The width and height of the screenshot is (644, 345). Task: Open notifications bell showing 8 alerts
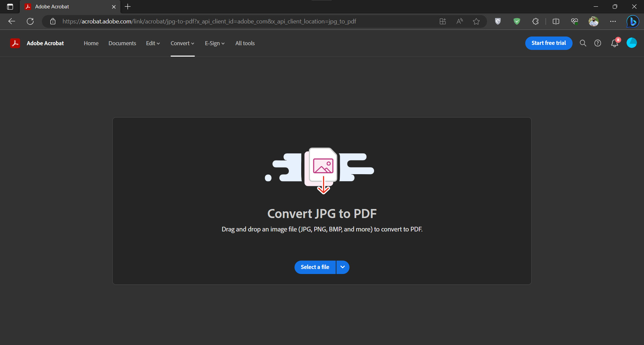[615, 43]
